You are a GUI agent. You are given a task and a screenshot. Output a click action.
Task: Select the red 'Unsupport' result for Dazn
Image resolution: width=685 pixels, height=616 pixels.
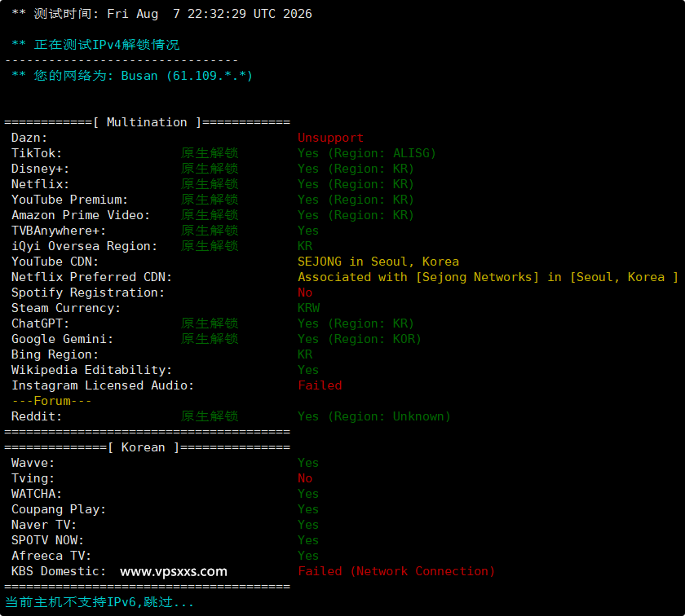click(330, 138)
